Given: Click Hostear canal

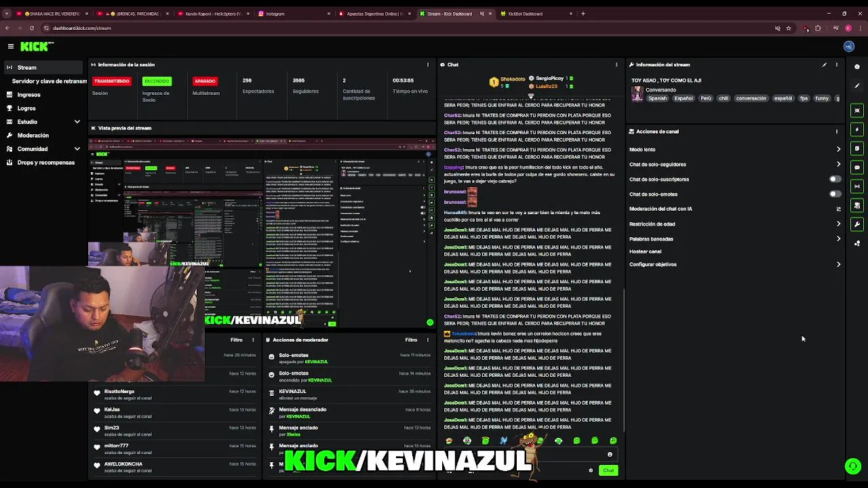Looking at the screenshot, I should pyautogui.click(x=645, y=251).
